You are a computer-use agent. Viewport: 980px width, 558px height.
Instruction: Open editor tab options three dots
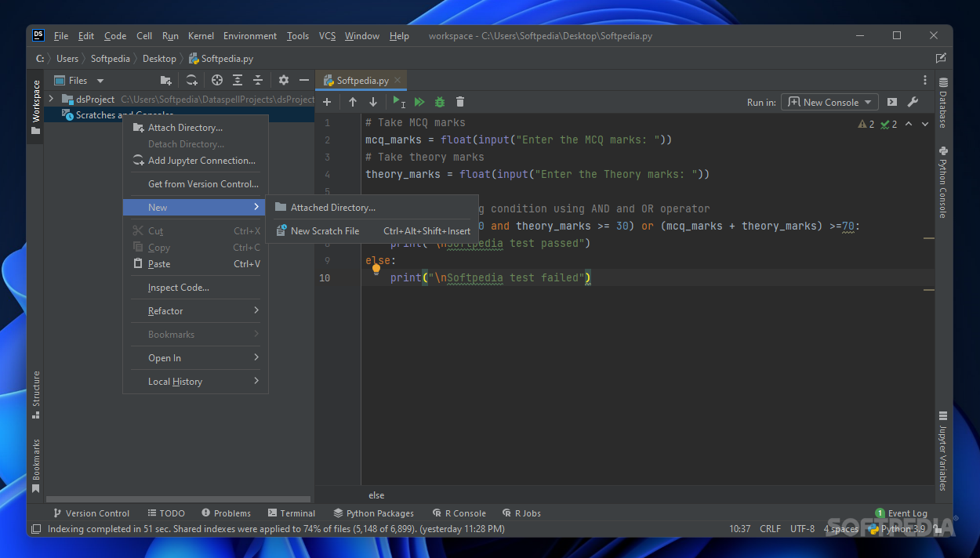(x=925, y=80)
